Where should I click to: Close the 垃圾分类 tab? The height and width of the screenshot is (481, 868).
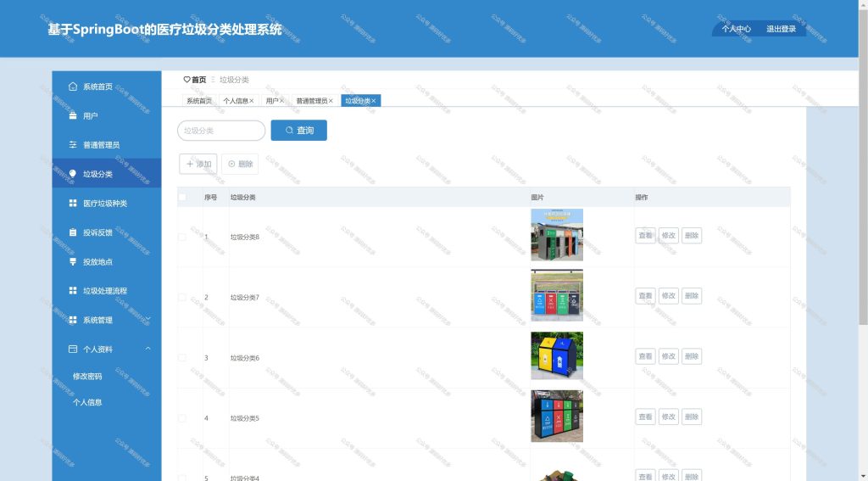[x=374, y=101]
